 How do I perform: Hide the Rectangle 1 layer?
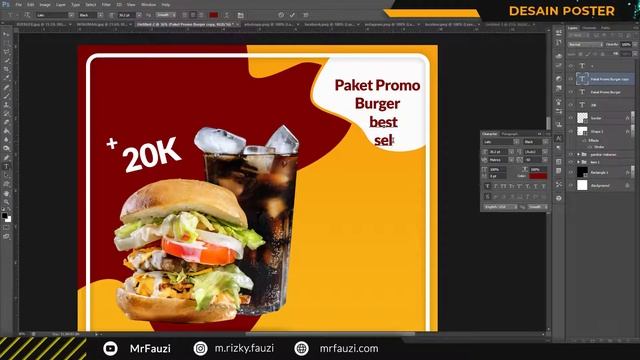coord(571,172)
